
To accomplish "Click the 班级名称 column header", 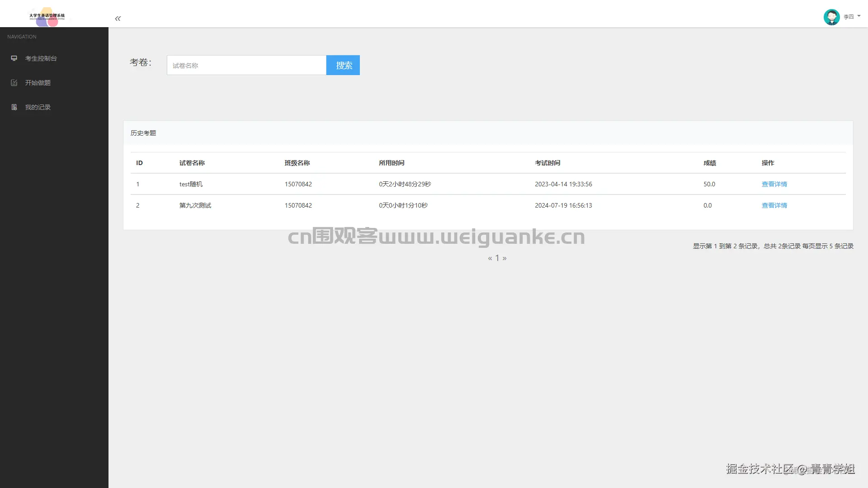I will tap(297, 163).
